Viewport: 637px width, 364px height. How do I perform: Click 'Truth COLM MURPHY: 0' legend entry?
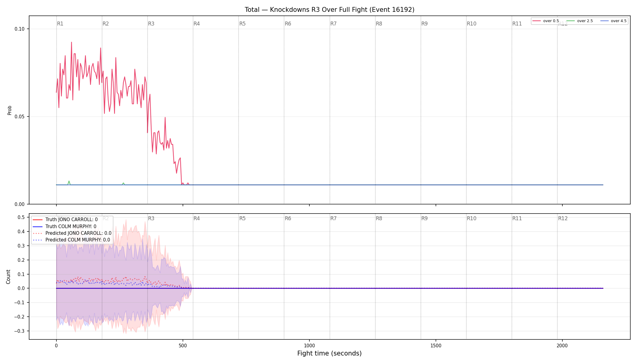64,227
